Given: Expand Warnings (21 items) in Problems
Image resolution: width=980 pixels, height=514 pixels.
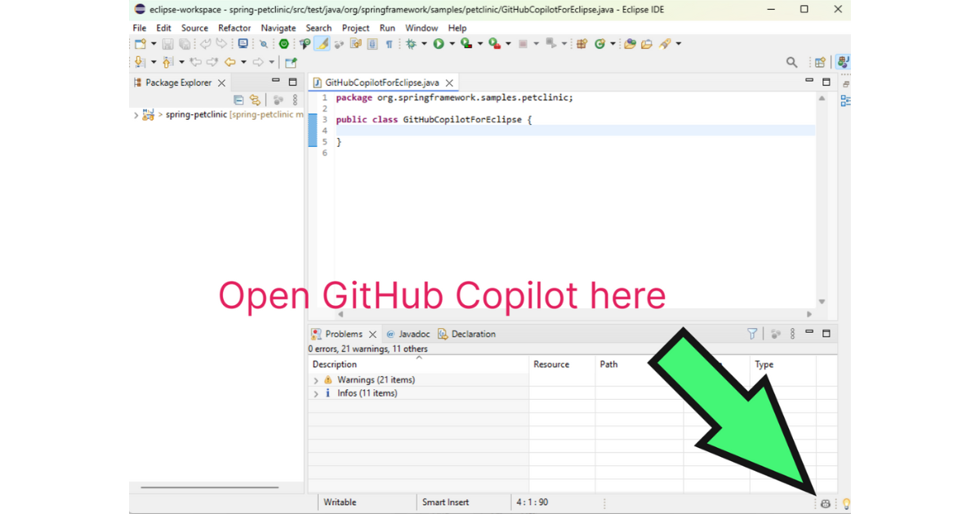Looking at the screenshot, I should (316, 380).
